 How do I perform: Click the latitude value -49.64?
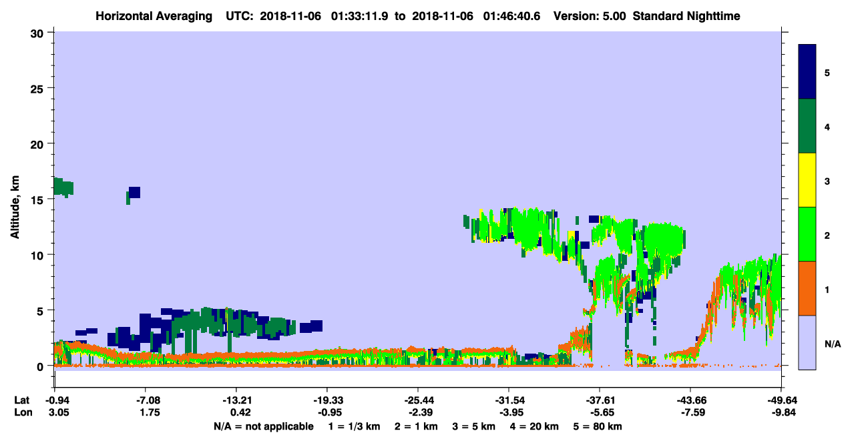point(781,400)
